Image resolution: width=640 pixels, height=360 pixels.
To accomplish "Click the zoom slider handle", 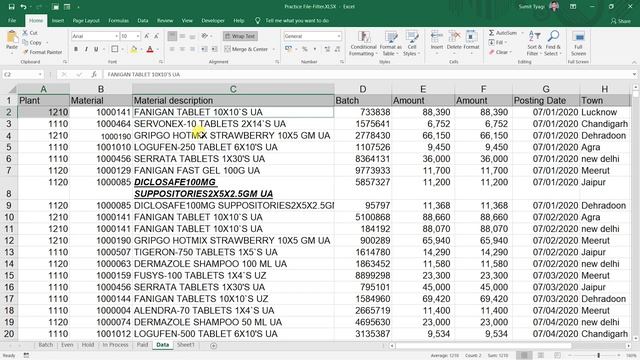I will [598, 356].
